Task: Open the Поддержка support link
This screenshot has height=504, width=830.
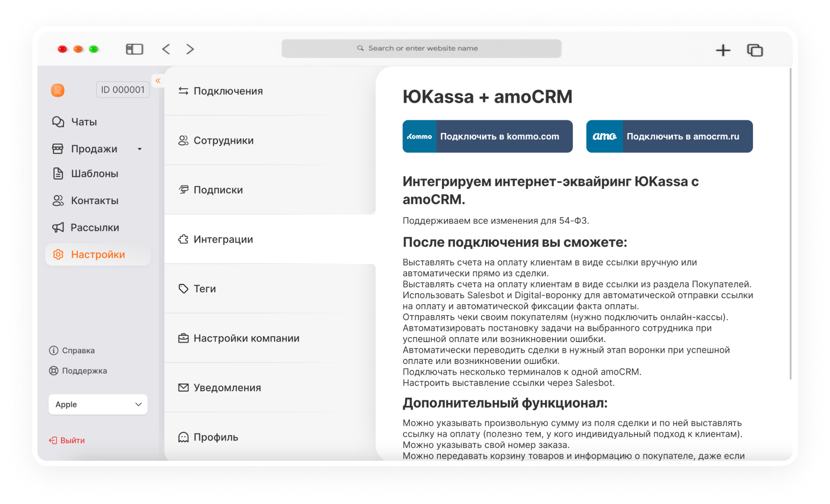Action: click(x=78, y=371)
